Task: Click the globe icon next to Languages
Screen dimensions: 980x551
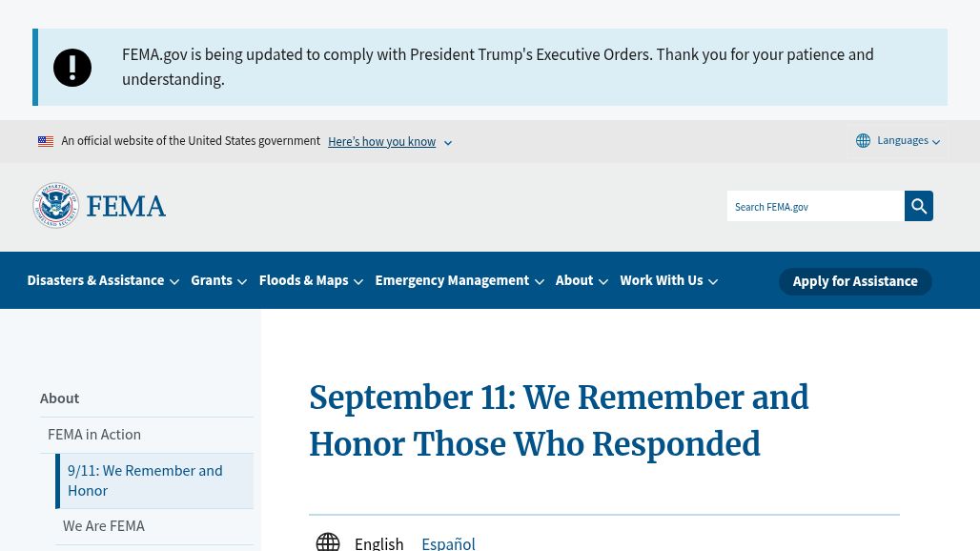Action: tap(863, 140)
